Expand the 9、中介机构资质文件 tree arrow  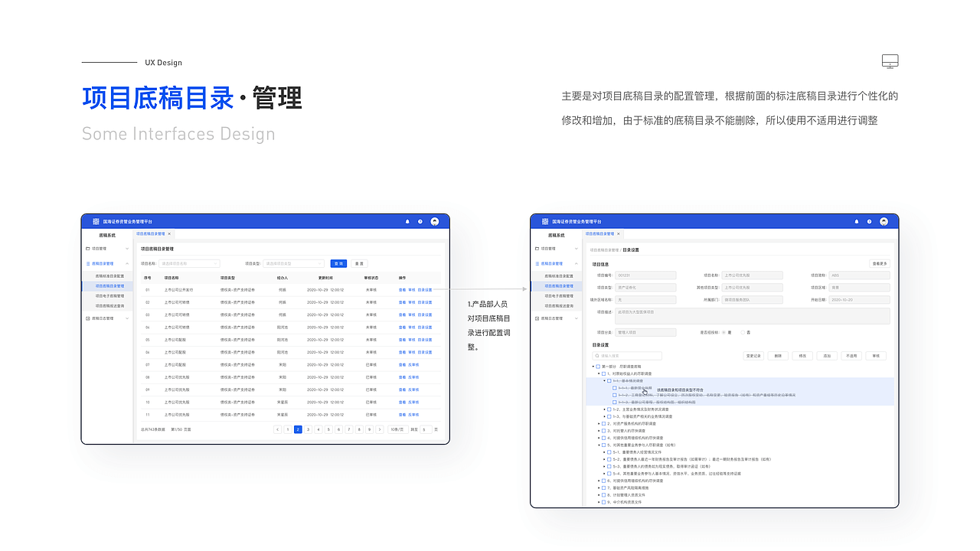point(599,502)
